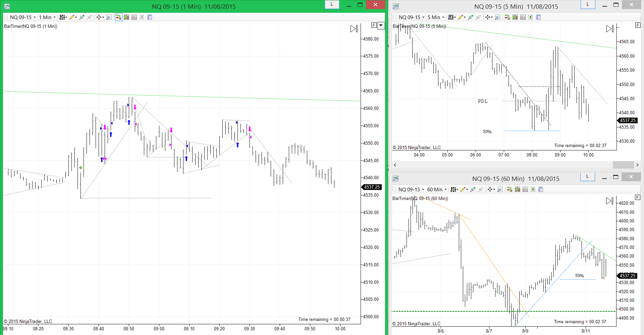Image resolution: width=644 pixels, height=335 pixels.
Task: Select crosshair cursor tool in 60 Min toolbar
Action: [490, 189]
